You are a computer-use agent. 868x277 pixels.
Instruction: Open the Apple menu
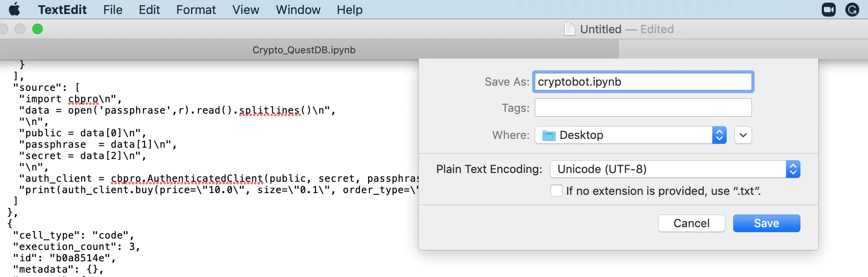click(14, 9)
